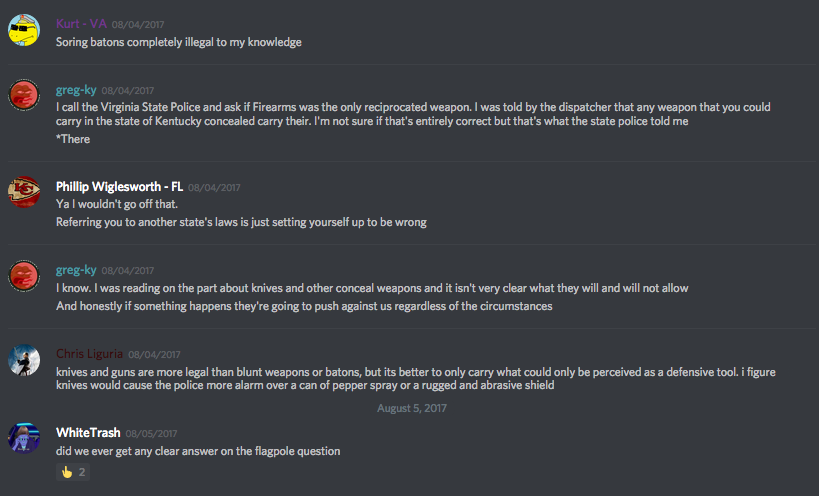
Task: Click the 08/04/2017 timestamp next to Kurt - VA
Action: pos(139,24)
